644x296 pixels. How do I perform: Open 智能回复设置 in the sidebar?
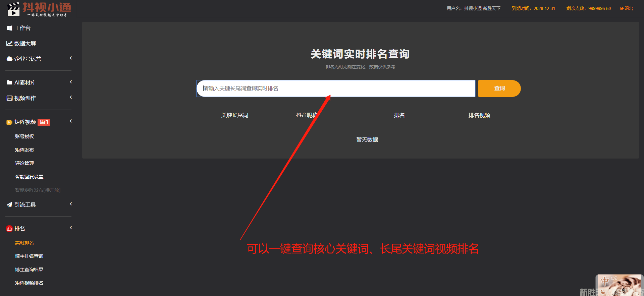click(x=29, y=177)
